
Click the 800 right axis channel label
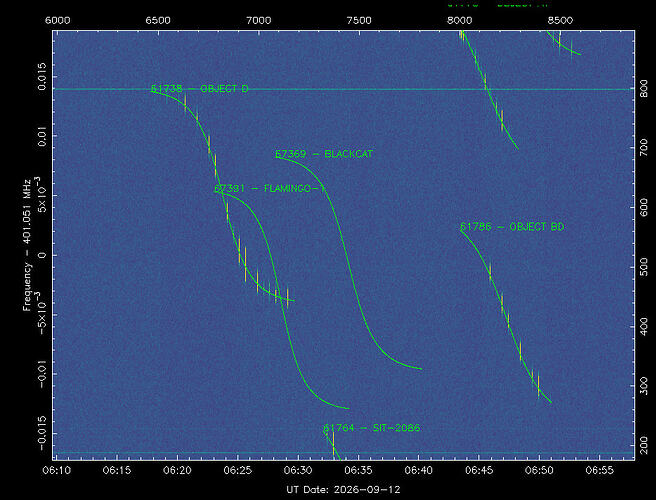(644, 89)
